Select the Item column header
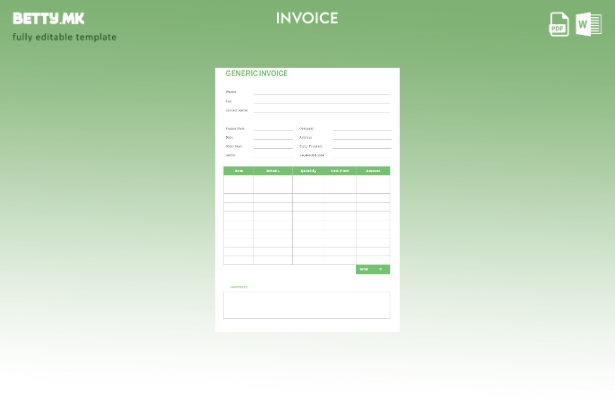 click(x=238, y=171)
